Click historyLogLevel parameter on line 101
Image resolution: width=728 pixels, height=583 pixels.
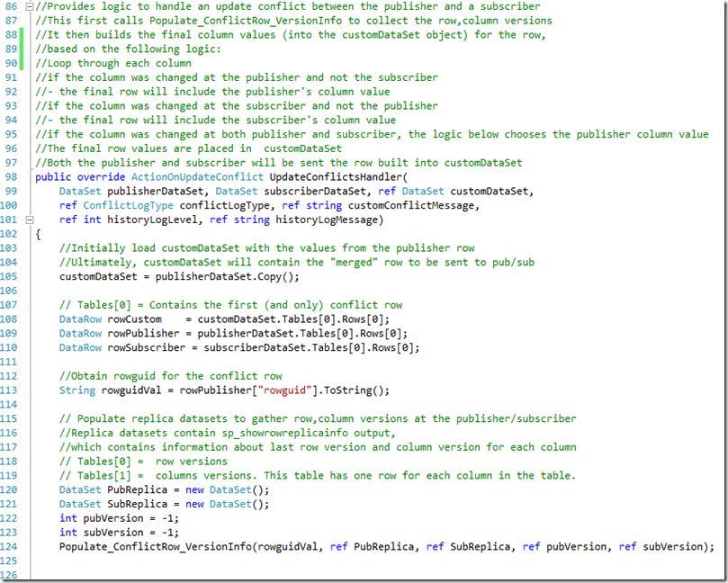(x=153, y=220)
